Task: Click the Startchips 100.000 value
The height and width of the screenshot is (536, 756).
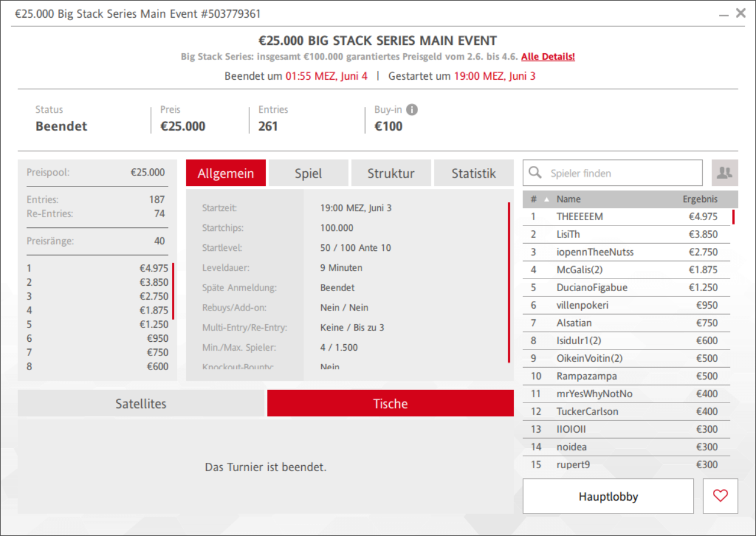Action: coord(337,228)
